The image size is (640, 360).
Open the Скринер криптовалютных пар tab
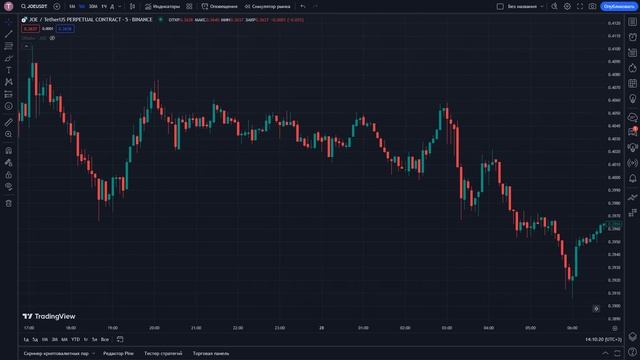click(x=56, y=353)
